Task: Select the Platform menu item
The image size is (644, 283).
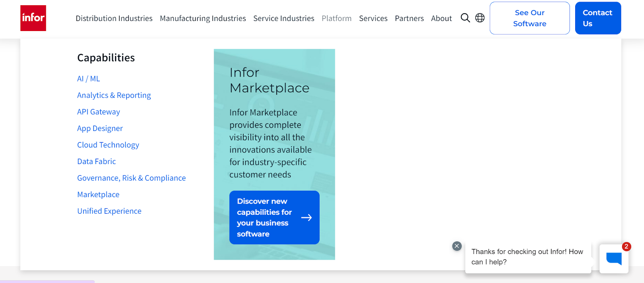Action: [x=336, y=18]
